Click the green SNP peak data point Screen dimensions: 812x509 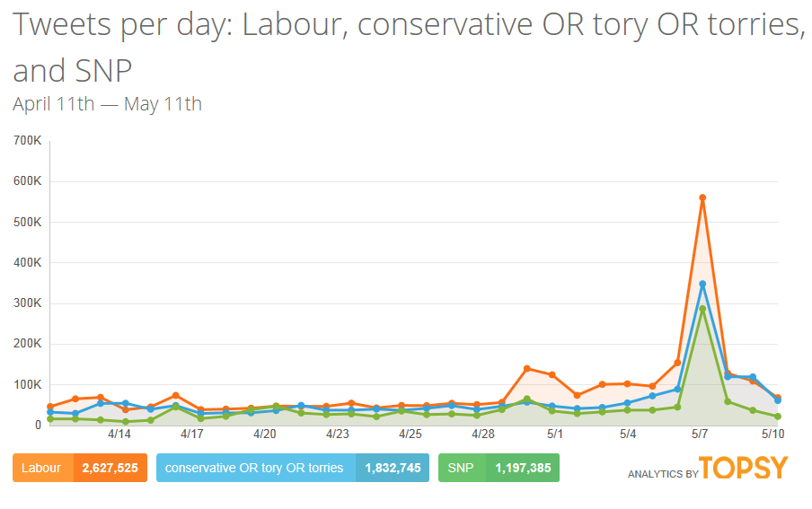coord(702,309)
